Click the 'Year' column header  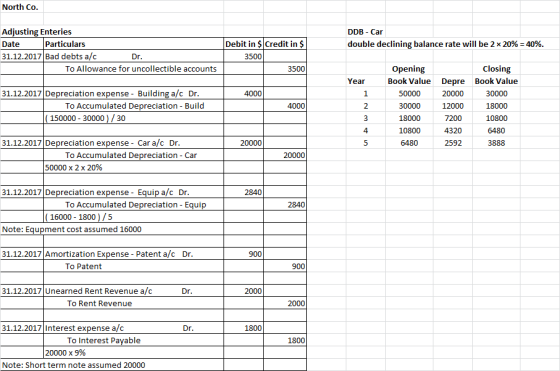[x=366, y=81]
